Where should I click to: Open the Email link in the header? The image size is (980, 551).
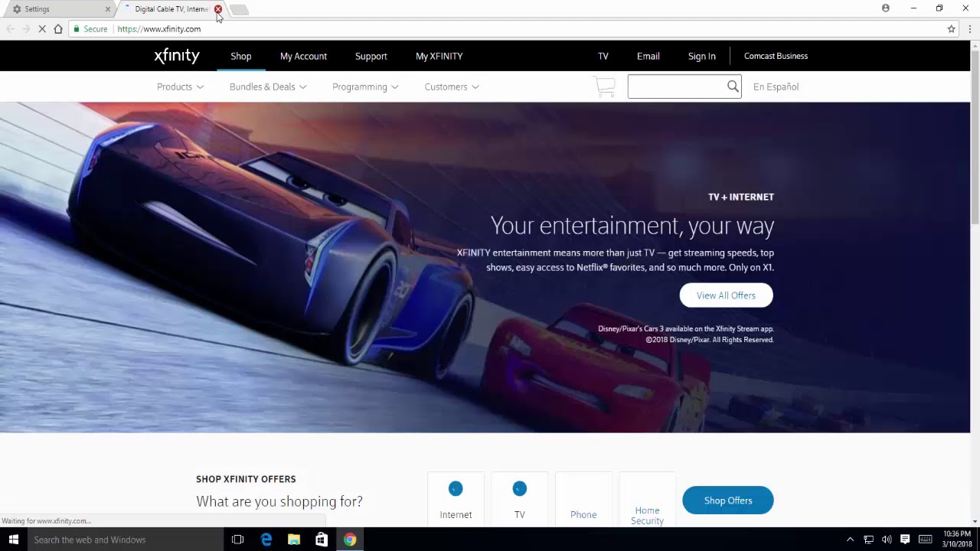[648, 56]
